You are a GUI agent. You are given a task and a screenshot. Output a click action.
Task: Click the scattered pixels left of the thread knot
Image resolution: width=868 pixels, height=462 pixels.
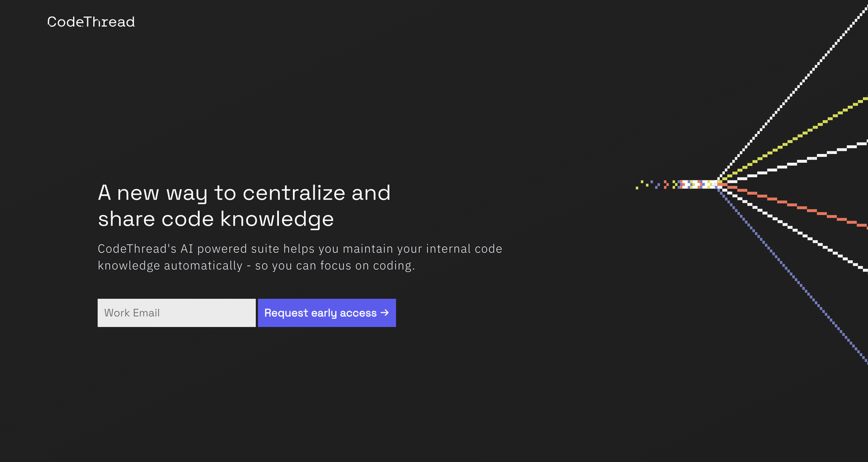(651, 184)
